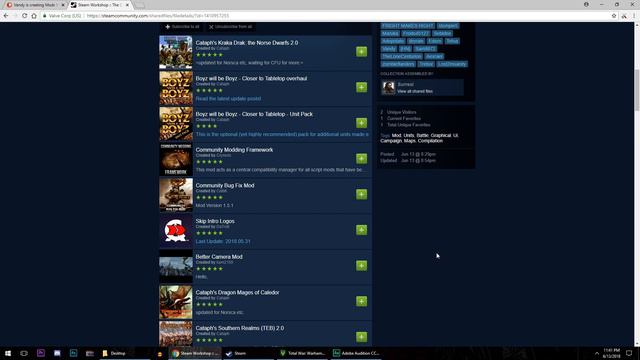
Task: Click collection creator avatar image
Action: click(x=388, y=87)
